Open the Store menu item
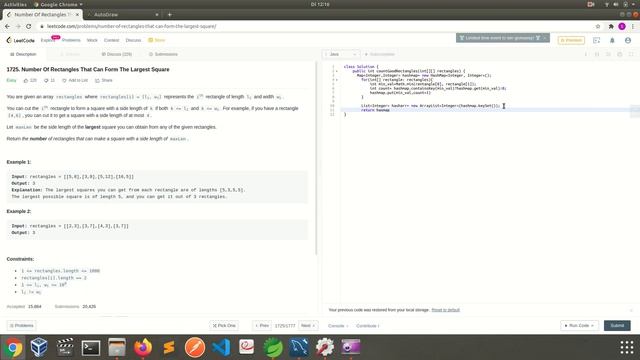 click(x=156, y=40)
